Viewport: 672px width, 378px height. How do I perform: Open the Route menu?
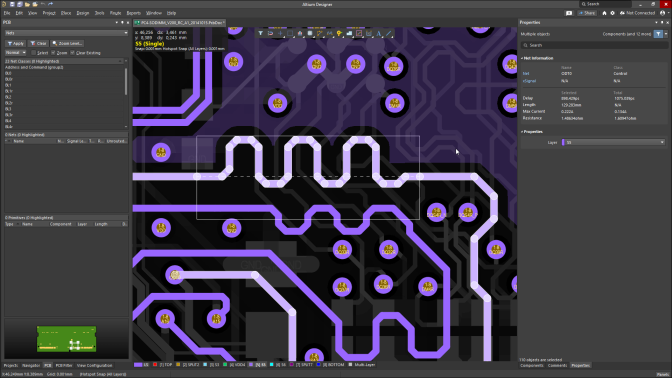[115, 13]
